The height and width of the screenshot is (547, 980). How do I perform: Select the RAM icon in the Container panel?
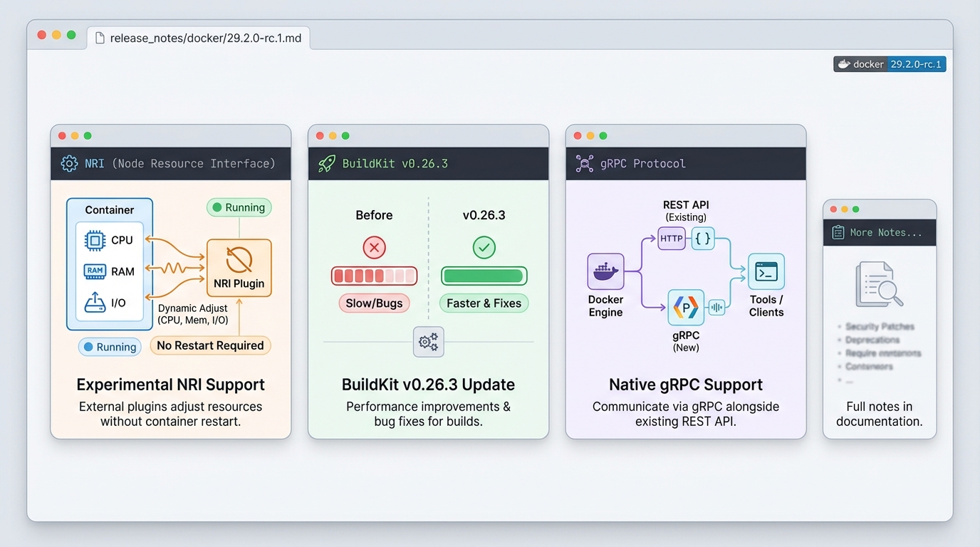pyautogui.click(x=93, y=271)
